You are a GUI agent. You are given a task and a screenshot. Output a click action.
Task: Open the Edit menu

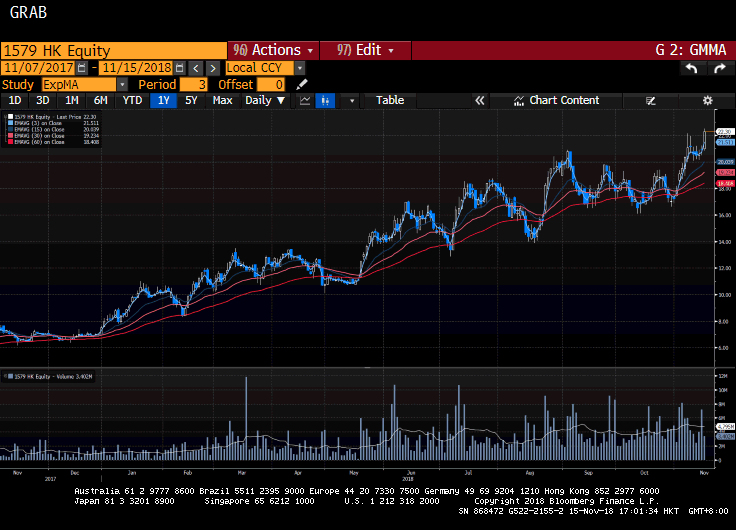click(x=365, y=50)
